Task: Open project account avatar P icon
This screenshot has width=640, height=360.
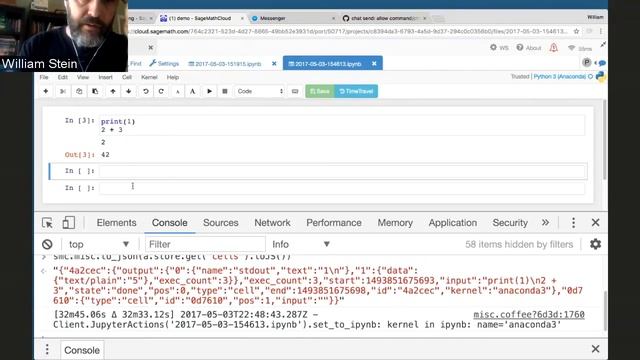Action: tap(587, 62)
